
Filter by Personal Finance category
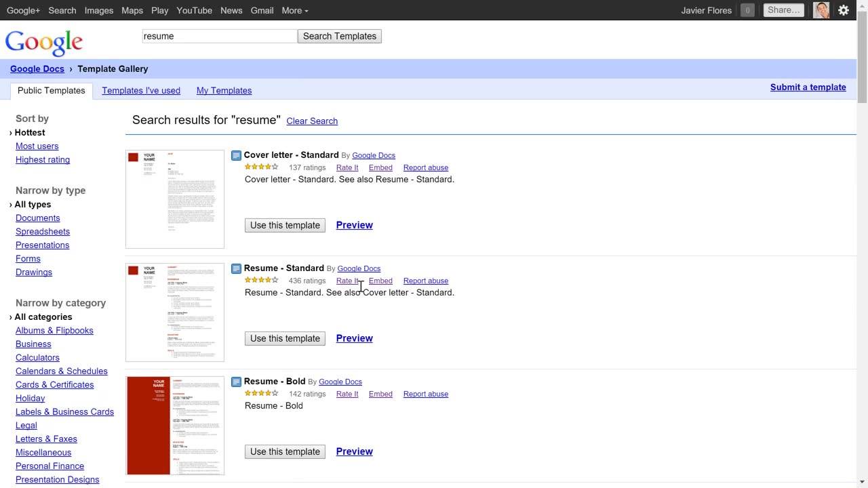(50, 466)
